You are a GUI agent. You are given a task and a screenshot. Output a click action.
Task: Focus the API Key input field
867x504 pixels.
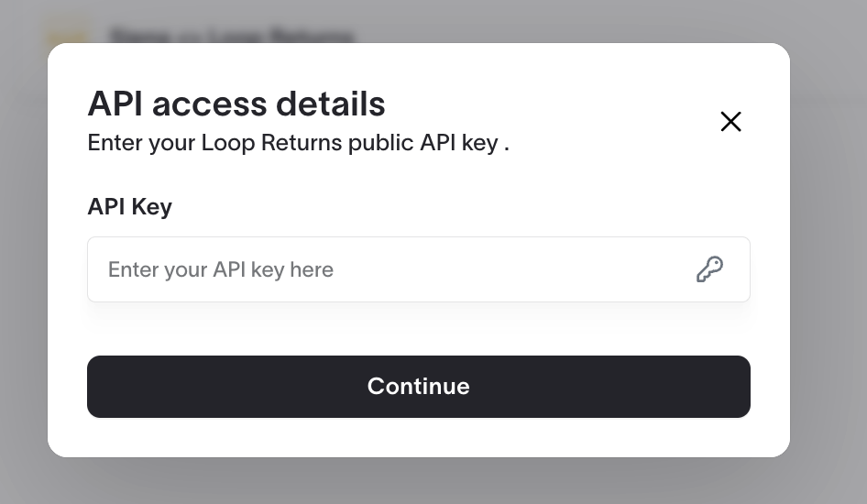tap(419, 269)
